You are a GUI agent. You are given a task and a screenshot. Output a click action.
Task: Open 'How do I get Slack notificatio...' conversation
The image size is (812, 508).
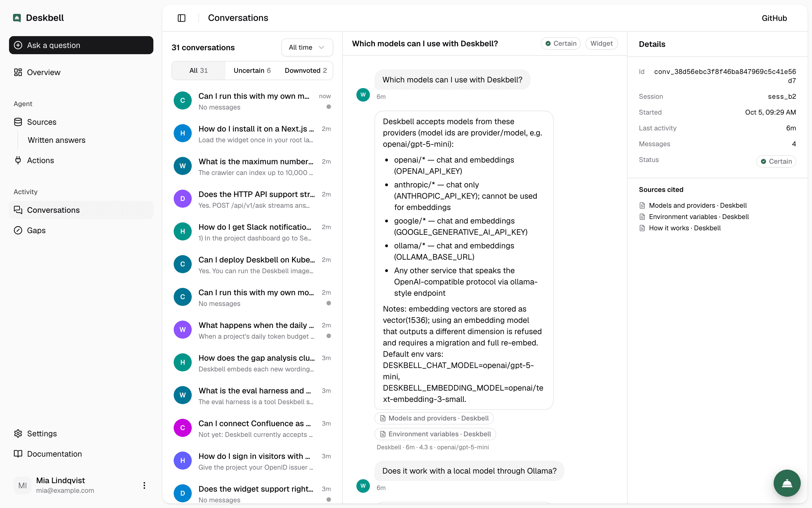pyautogui.click(x=252, y=232)
